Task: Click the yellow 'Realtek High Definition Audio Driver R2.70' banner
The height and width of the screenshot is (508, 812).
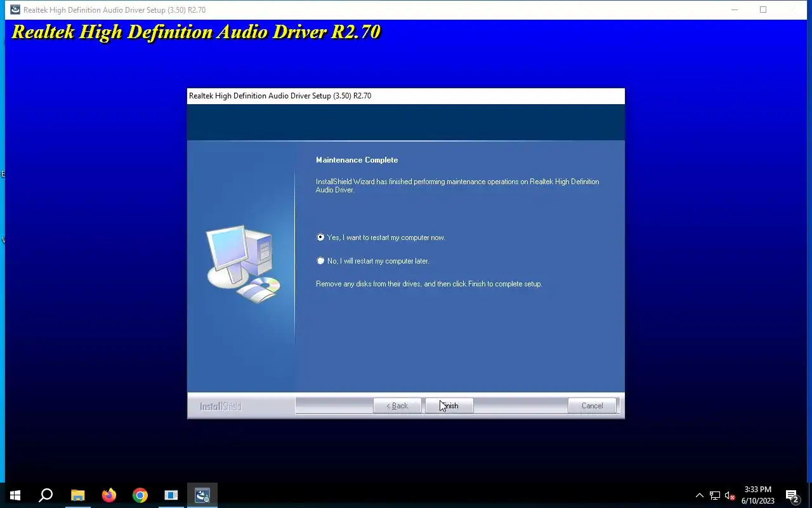Action: click(196, 32)
